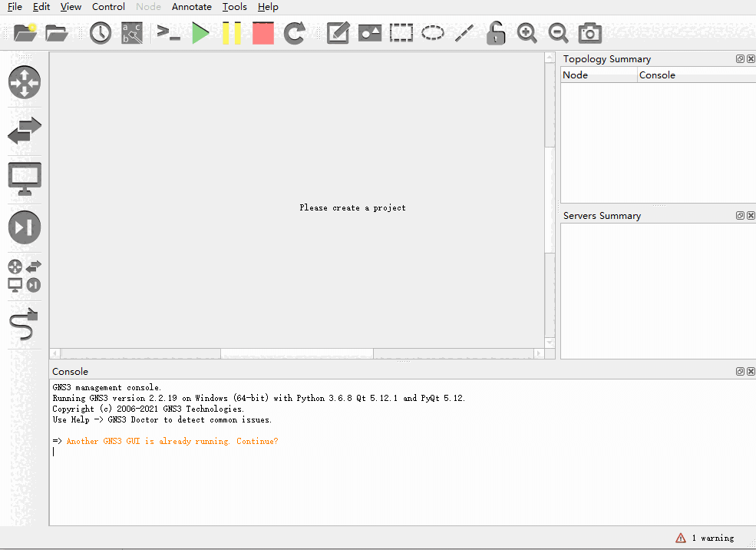Click the 1 warning indicator
The width and height of the screenshot is (756, 550).
point(704,538)
